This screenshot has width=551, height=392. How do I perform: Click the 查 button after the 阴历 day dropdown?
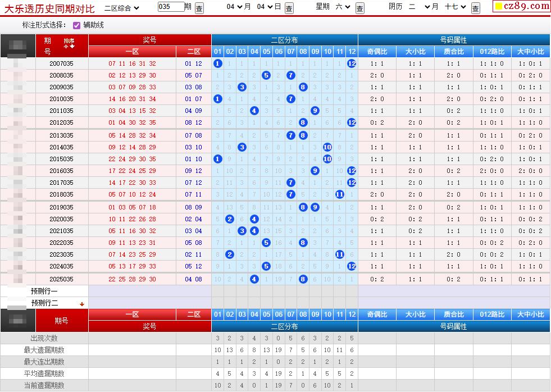pos(476,7)
